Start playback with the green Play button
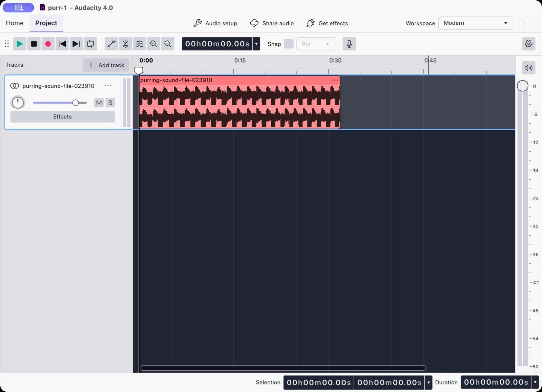The width and height of the screenshot is (542, 392). click(x=20, y=44)
